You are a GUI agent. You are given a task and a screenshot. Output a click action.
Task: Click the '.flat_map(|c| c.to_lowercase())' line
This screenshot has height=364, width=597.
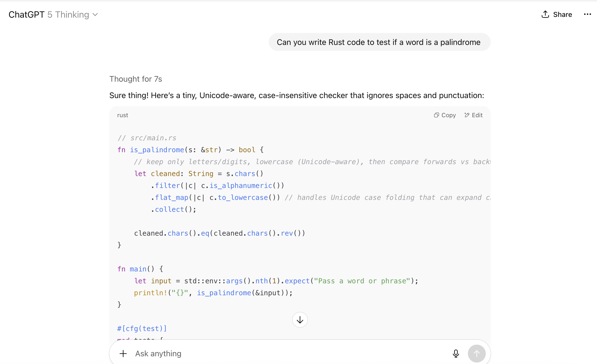tap(215, 197)
